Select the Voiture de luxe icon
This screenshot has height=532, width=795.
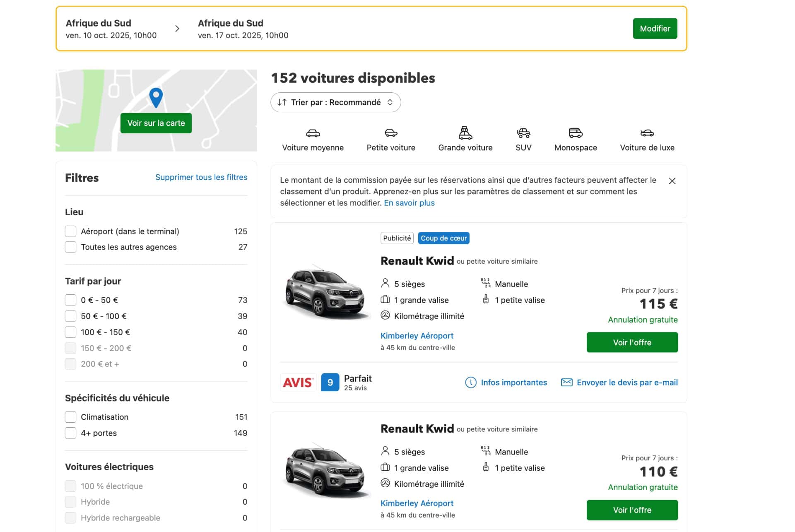click(647, 133)
